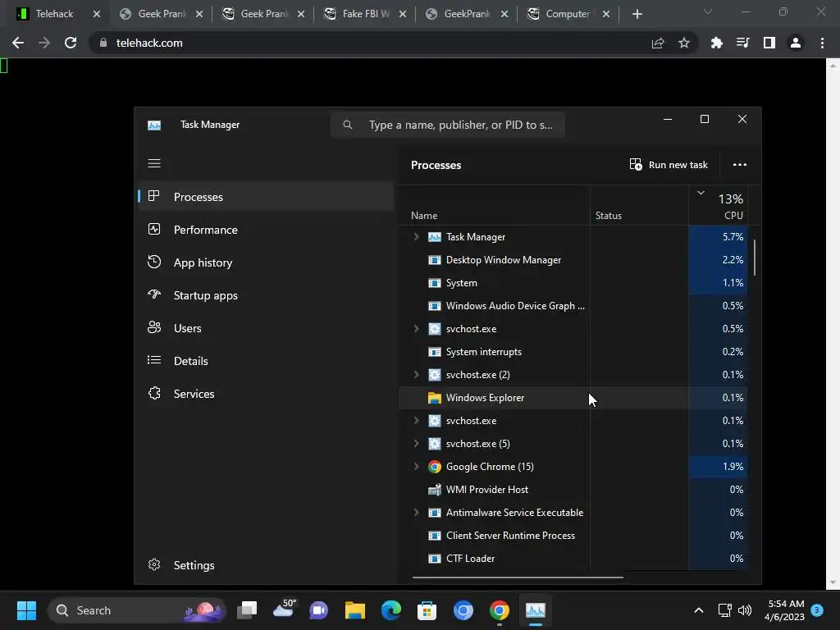The height and width of the screenshot is (630, 840).
Task: Open the Services page
Action: point(267,394)
